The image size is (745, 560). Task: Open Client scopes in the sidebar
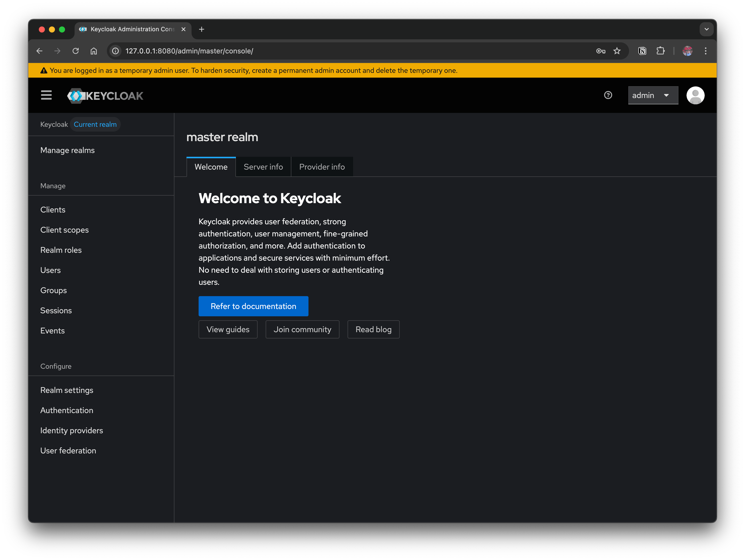pos(101,230)
